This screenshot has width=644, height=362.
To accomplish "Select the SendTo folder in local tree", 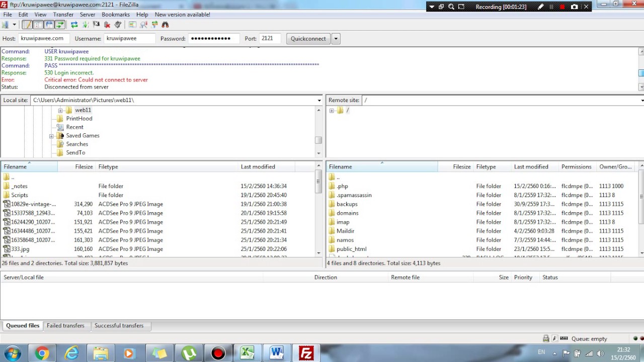I will pos(75,153).
